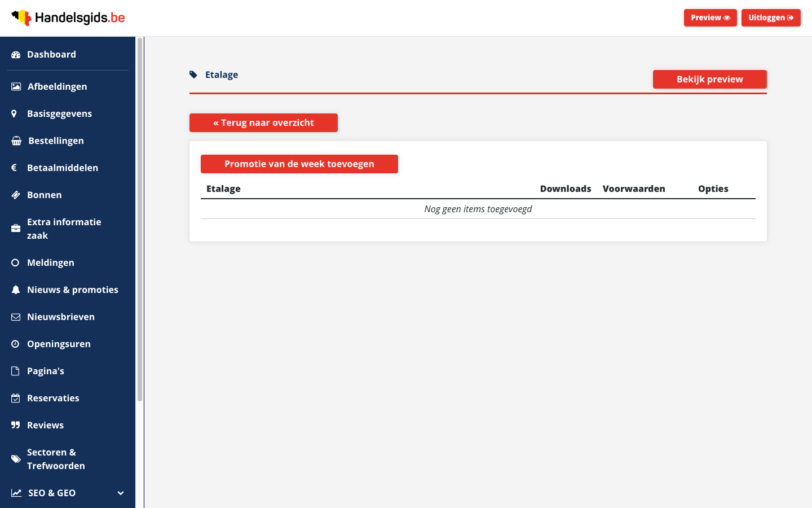This screenshot has height=508, width=812.
Task: Click the Betaalmiddelen euro icon
Action: click(14, 168)
